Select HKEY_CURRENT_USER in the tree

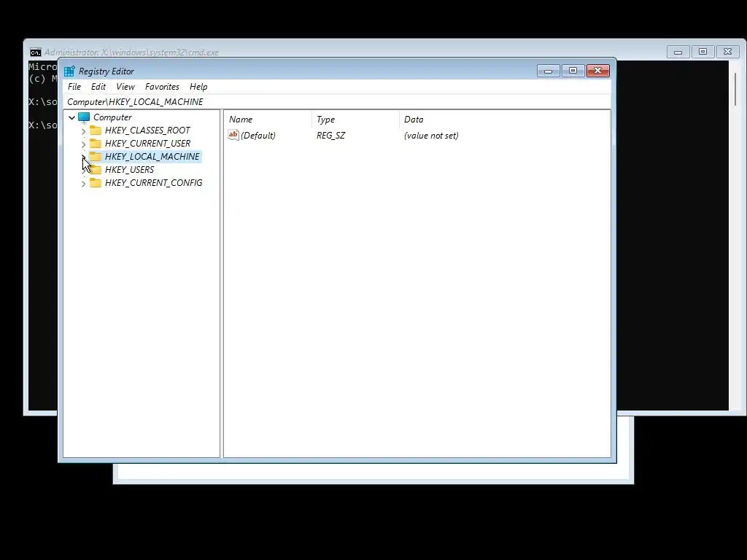click(x=147, y=144)
